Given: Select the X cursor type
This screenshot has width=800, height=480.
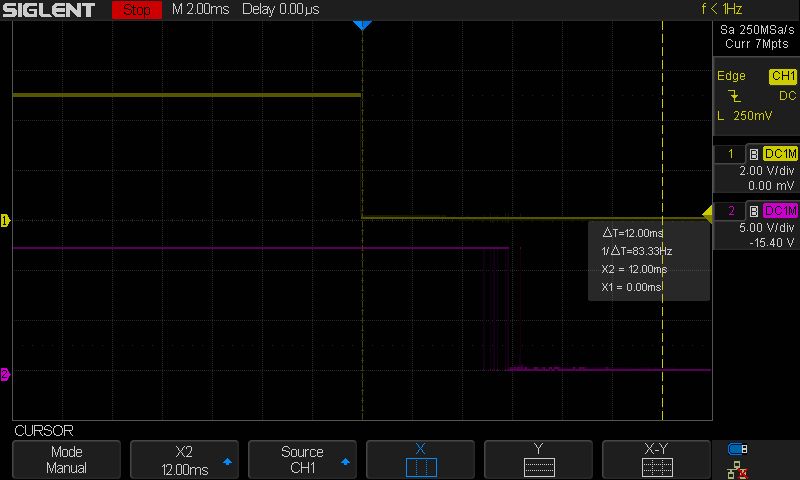Looking at the screenshot, I should coord(420,460).
